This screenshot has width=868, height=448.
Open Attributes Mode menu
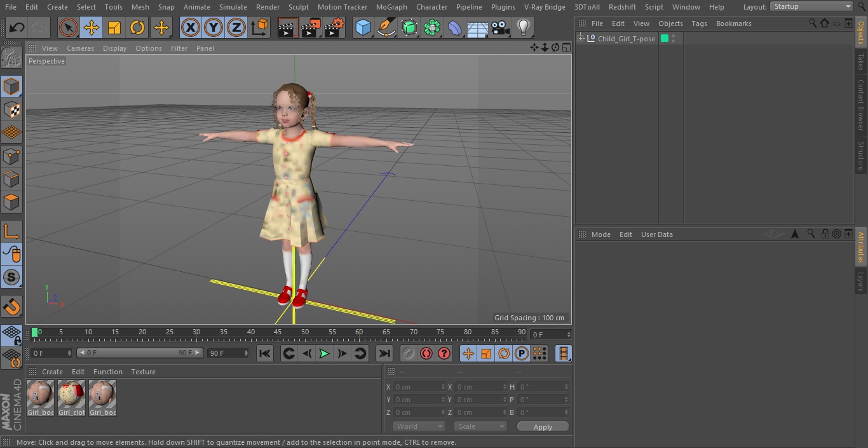tap(600, 234)
